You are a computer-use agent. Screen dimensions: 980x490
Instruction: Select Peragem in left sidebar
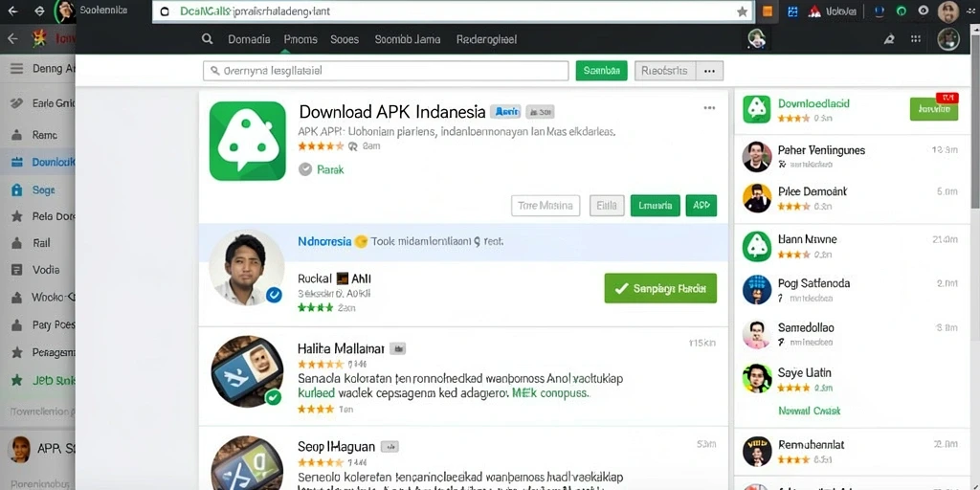(37, 352)
